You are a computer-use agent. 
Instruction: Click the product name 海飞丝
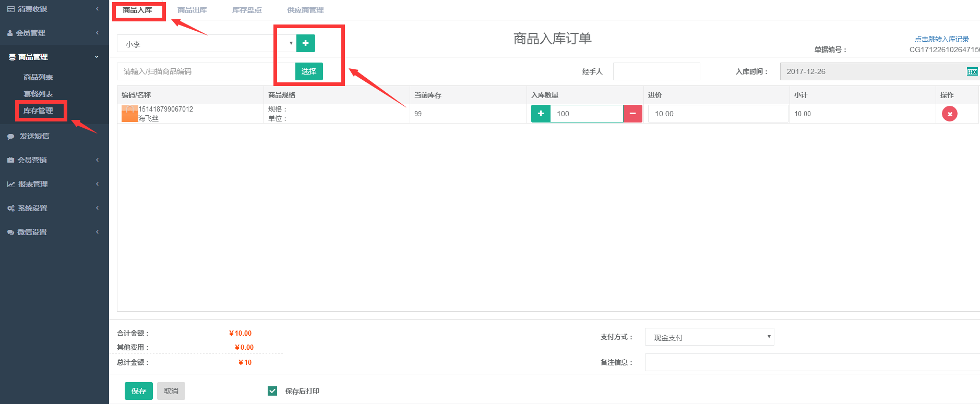coord(149,118)
